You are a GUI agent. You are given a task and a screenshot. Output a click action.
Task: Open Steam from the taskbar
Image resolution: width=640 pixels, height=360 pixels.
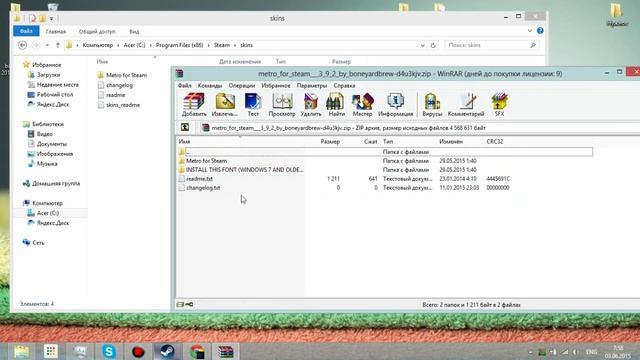[x=167, y=351]
